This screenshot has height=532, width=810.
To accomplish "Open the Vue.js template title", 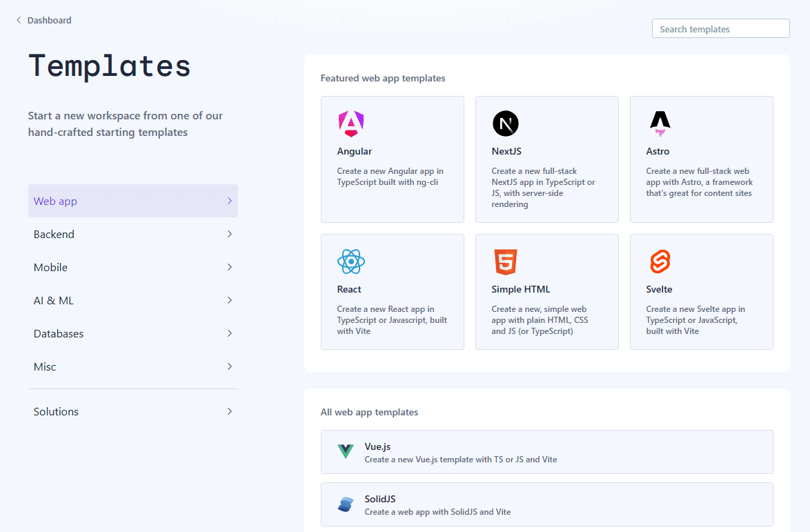I will (377, 446).
